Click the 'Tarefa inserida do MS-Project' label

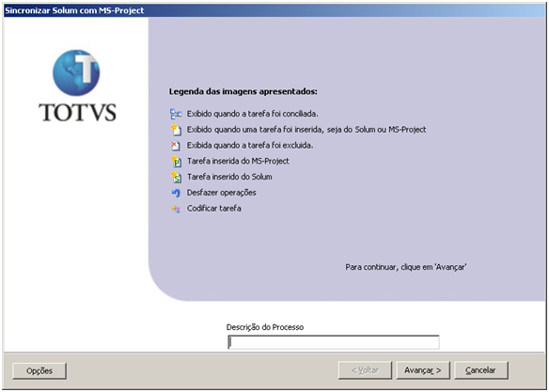pyautogui.click(x=238, y=161)
